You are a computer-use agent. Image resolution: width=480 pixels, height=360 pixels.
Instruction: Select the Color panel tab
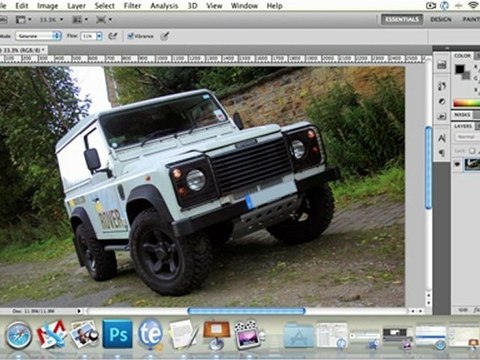[462, 56]
